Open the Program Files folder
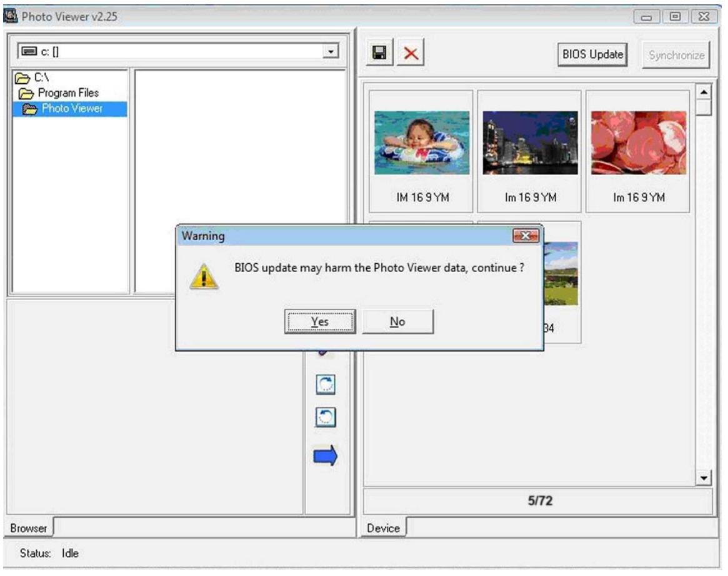 tap(67, 93)
